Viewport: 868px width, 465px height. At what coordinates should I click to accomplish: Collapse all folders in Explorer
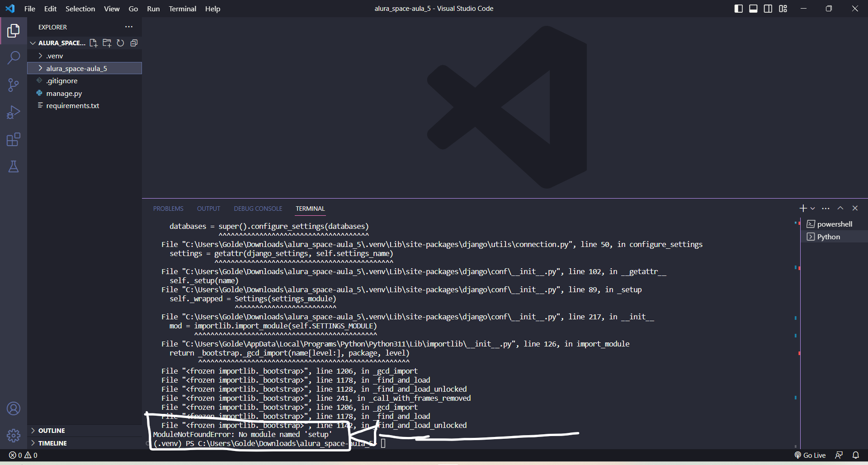click(134, 43)
